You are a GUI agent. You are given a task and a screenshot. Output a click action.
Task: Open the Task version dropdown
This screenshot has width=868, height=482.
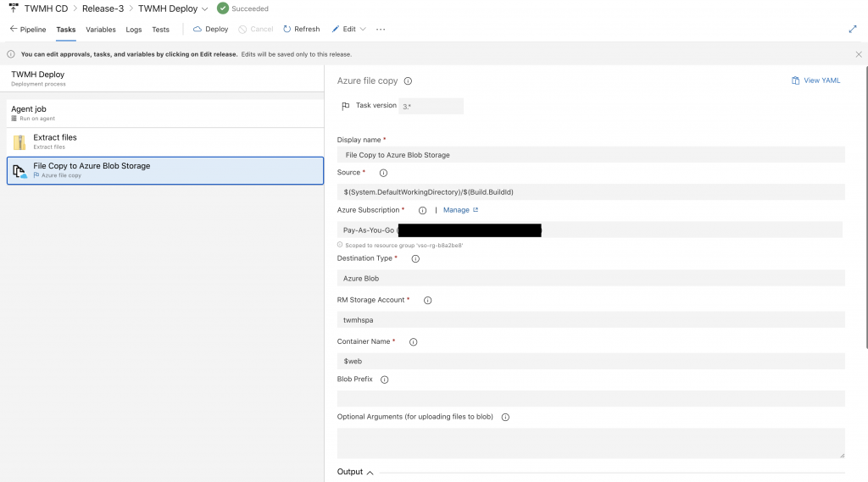point(431,106)
